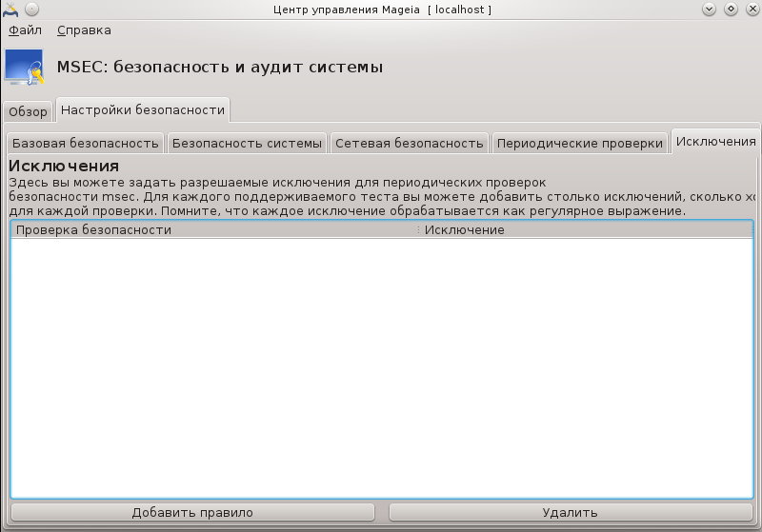Select the Настройки безопасности tab
This screenshot has width=762, height=532.
[x=143, y=109]
